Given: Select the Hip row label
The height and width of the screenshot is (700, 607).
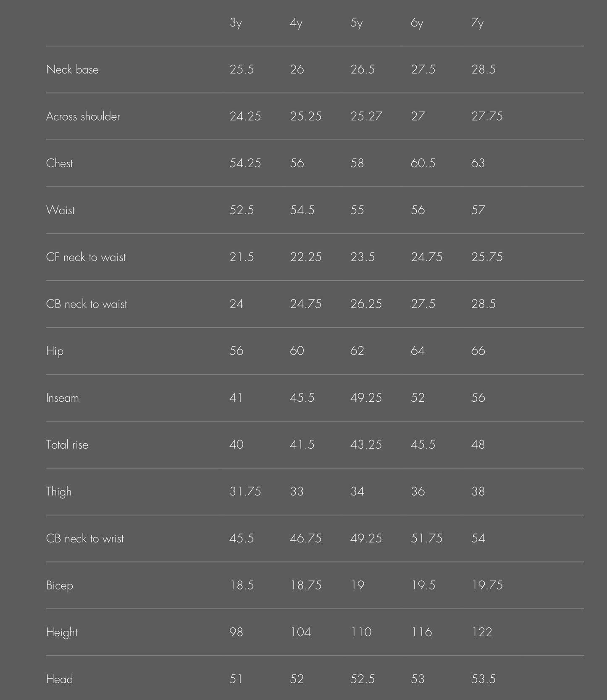Looking at the screenshot, I should [55, 351].
